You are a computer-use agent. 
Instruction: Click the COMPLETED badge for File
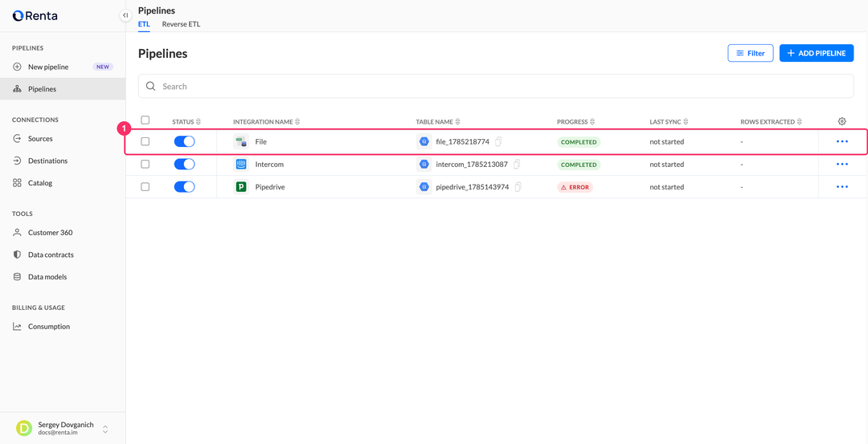coord(579,142)
